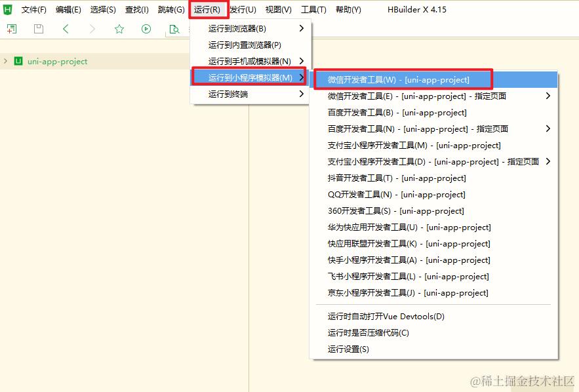Open the 文件(F) menu

point(34,10)
